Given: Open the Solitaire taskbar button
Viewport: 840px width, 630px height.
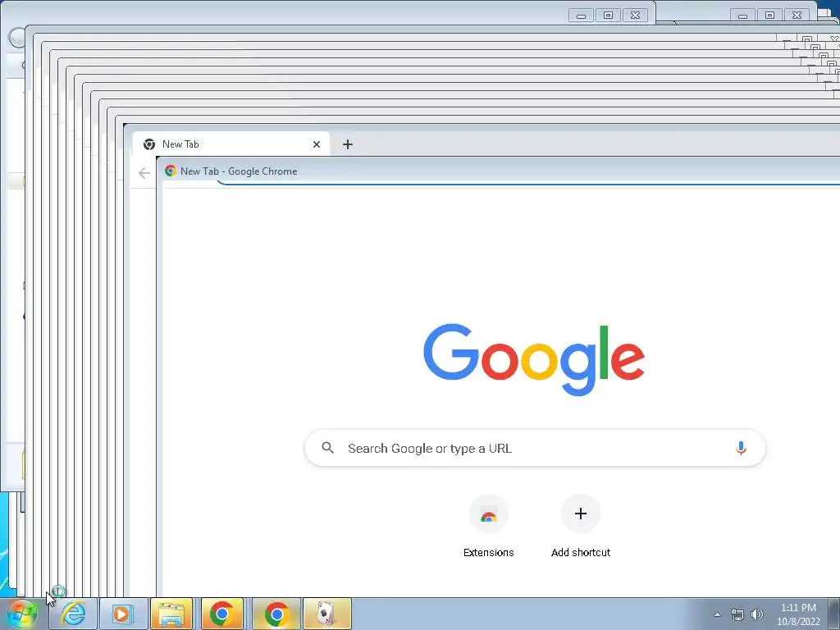Looking at the screenshot, I should coord(327,614).
